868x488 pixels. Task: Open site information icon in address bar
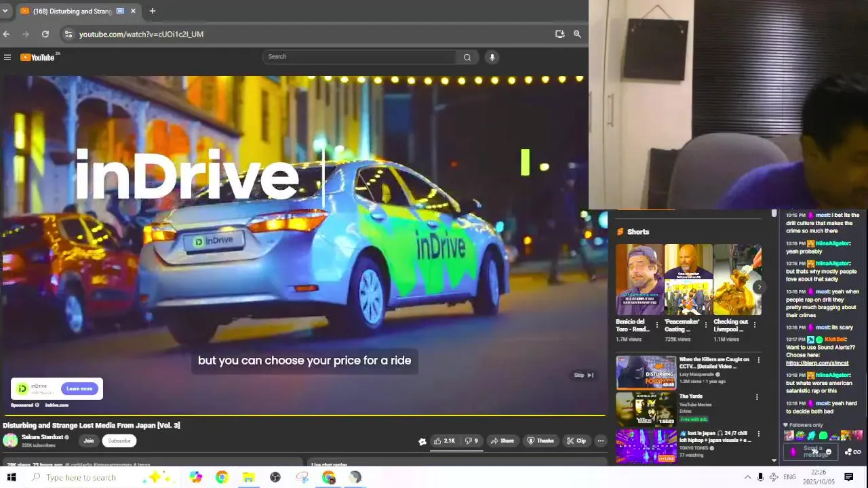point(68,34)
